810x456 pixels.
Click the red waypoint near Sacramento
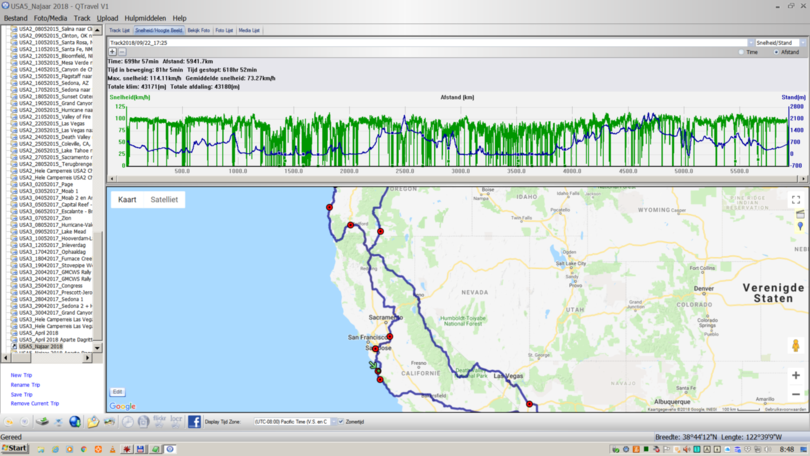pyautogui.click(x=390, y=337)
